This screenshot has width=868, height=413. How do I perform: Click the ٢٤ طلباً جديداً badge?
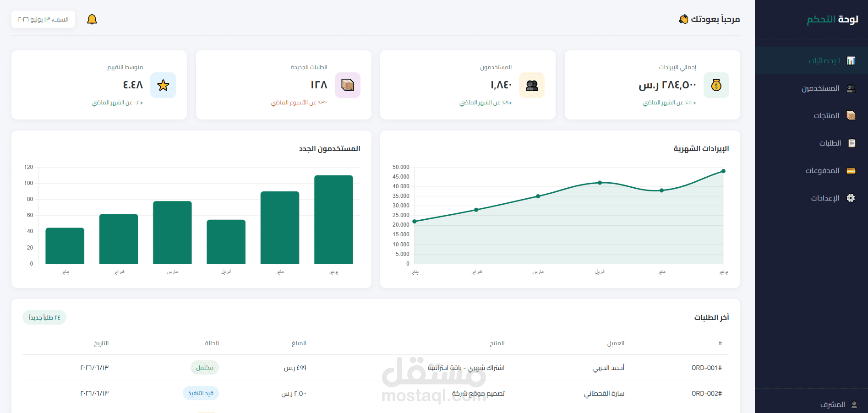(x=44, y=317)
